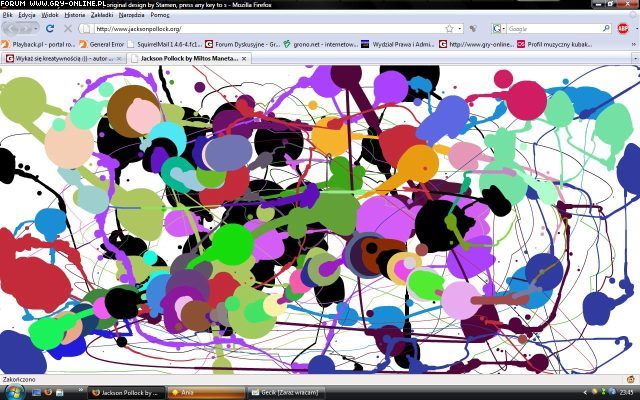Open the list-all-tabs dropdown arrow
Screen dimensions: 640x400
[x=635, y=59]
